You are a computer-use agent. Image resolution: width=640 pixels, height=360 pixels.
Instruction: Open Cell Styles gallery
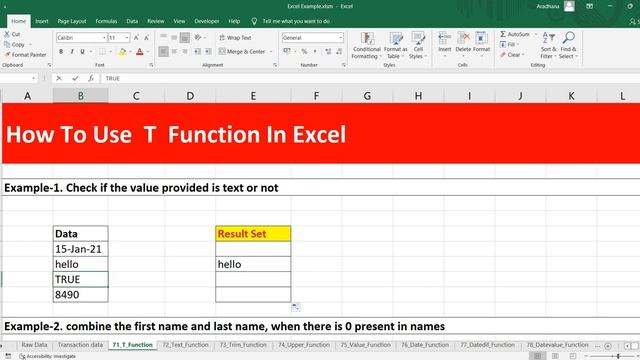(x=418, y=45)
